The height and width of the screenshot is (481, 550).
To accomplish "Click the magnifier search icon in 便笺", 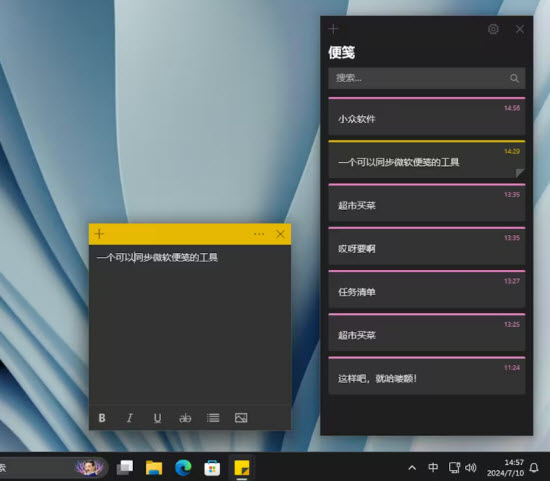I will [514, 78].
